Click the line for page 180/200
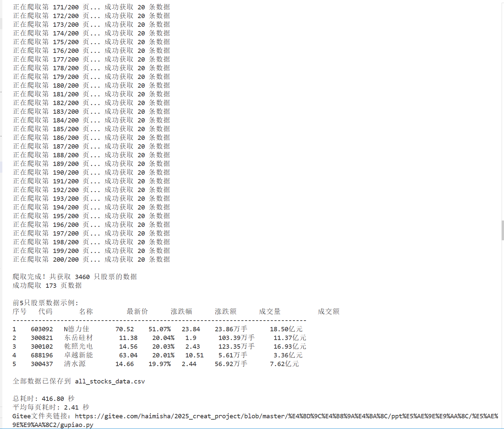The height and width of the screenshot is (429, 504). 91,85
